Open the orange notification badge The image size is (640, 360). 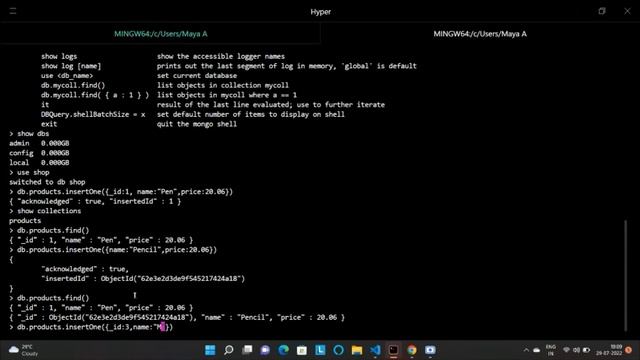point(629,350)
